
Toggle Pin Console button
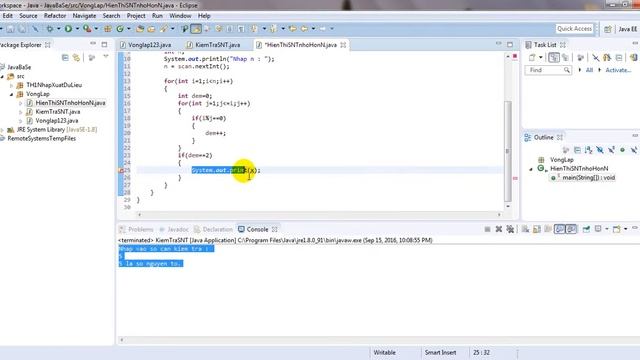click(586, 229)
